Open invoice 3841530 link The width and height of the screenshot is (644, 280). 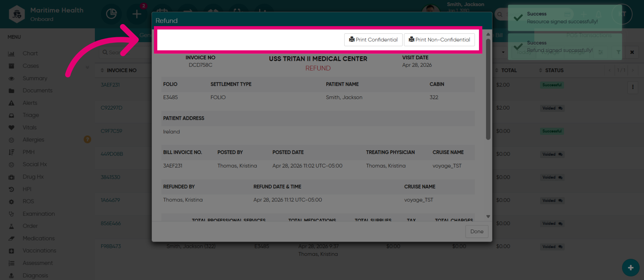tap(110, 177)
